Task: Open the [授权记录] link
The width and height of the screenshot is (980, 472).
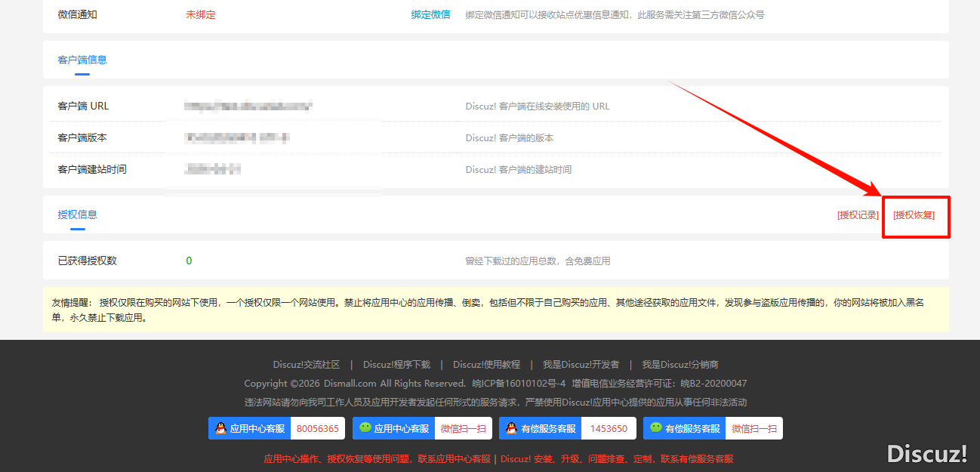Action: [858, 215]
